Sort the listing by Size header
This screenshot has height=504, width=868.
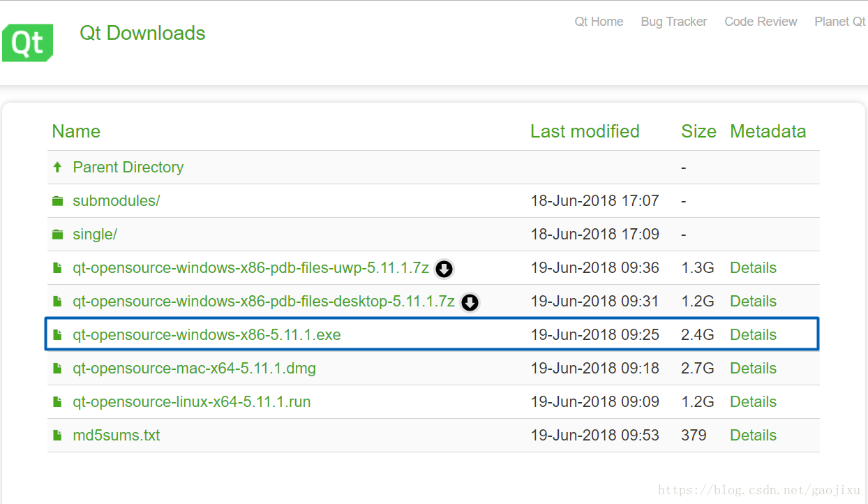698,131
